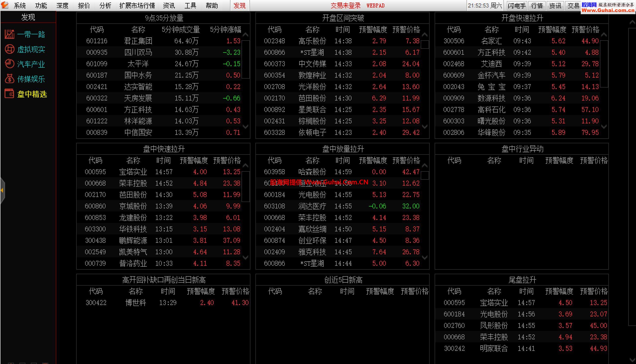The height and width of the screenshot is (364, 636).
Task: Open the 报价 menu
Action: tap(84, 5)
